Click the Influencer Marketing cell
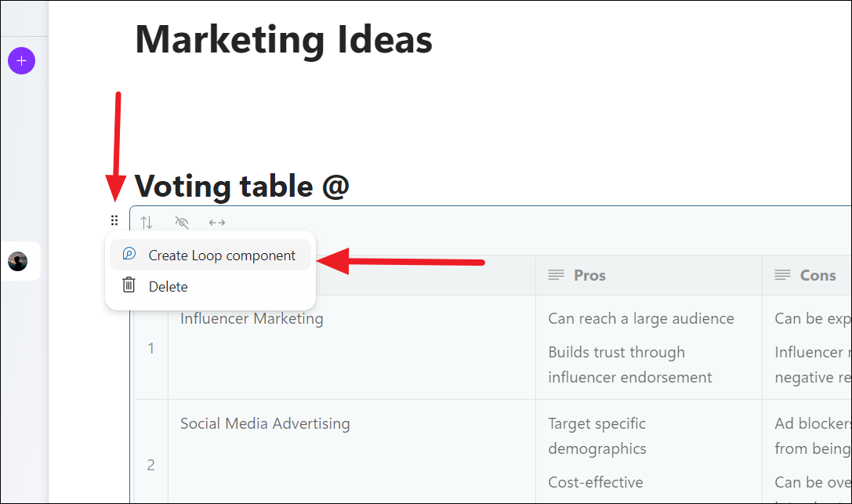This screenshot has height=504, width=852. (x=252, y=319)
